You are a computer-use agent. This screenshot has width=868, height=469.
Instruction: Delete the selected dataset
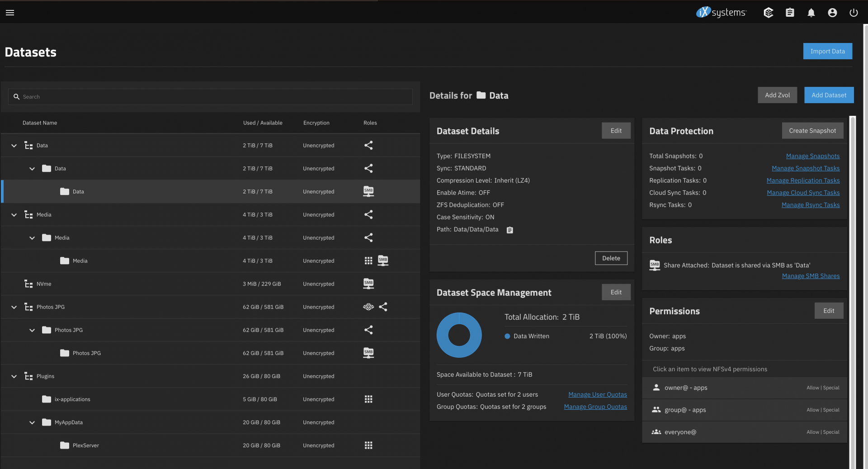[x=611, y=258]
